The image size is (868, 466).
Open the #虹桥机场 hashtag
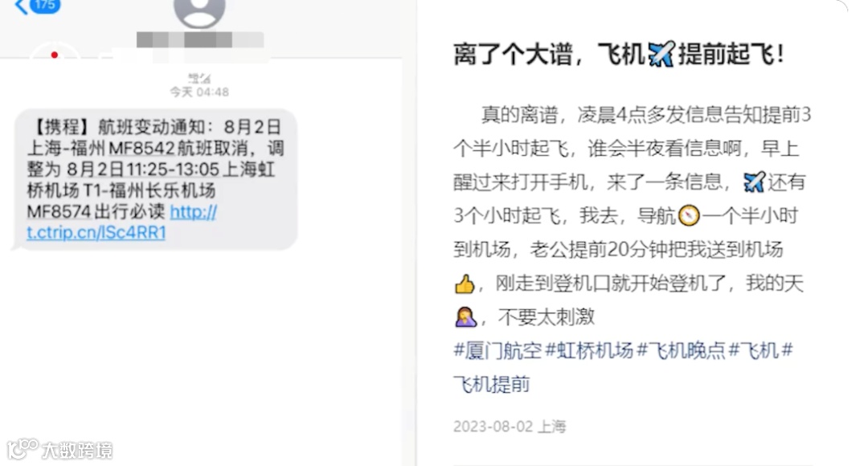(x=589, y=350)
